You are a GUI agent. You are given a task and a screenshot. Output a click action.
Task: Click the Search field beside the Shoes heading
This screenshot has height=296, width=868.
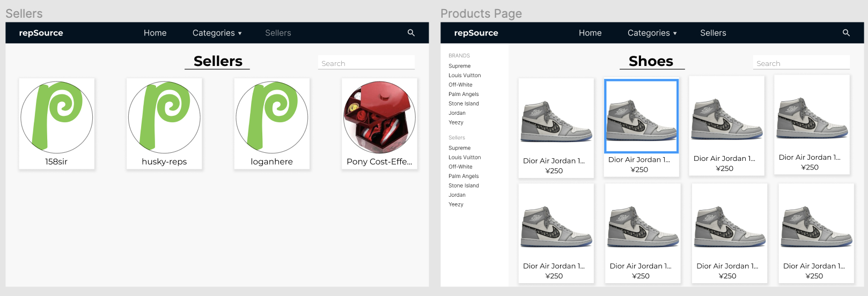801,63
